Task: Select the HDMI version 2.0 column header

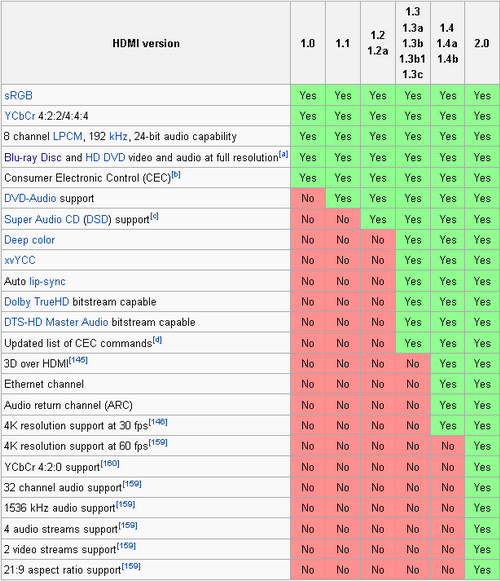Action: tap(481, 43)
